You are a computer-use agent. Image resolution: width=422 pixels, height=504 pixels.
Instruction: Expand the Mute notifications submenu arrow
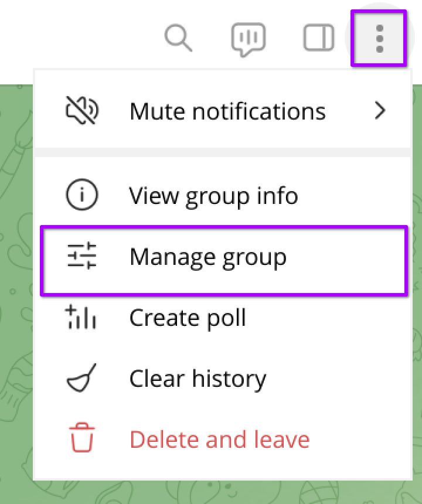coord(380,111)
